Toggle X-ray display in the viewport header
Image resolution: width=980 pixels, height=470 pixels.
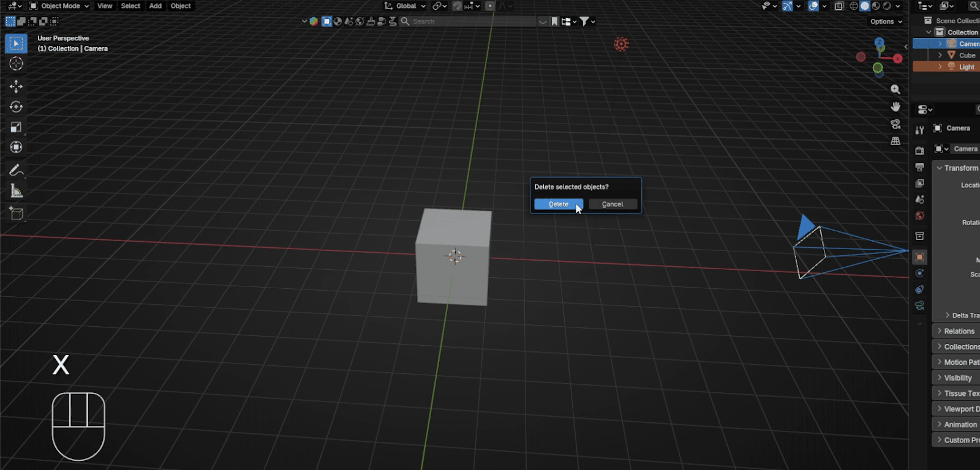pos(839,6)
